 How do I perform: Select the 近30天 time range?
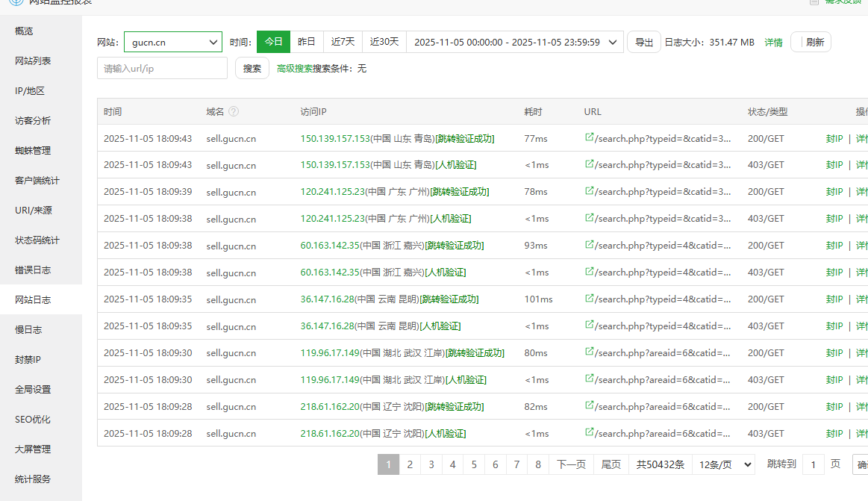384,43
